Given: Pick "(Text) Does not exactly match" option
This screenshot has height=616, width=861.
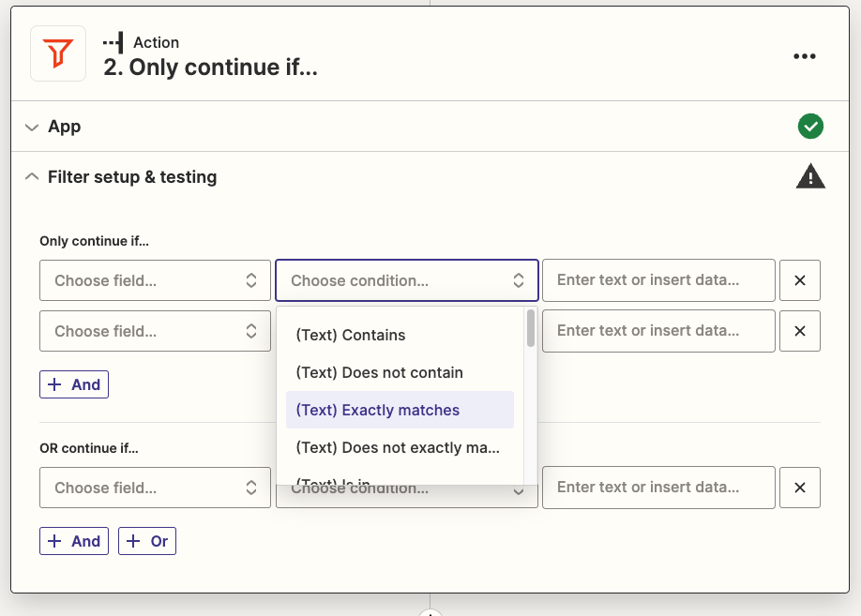Looking at the screenshot, I should click(x=397, y=447).
